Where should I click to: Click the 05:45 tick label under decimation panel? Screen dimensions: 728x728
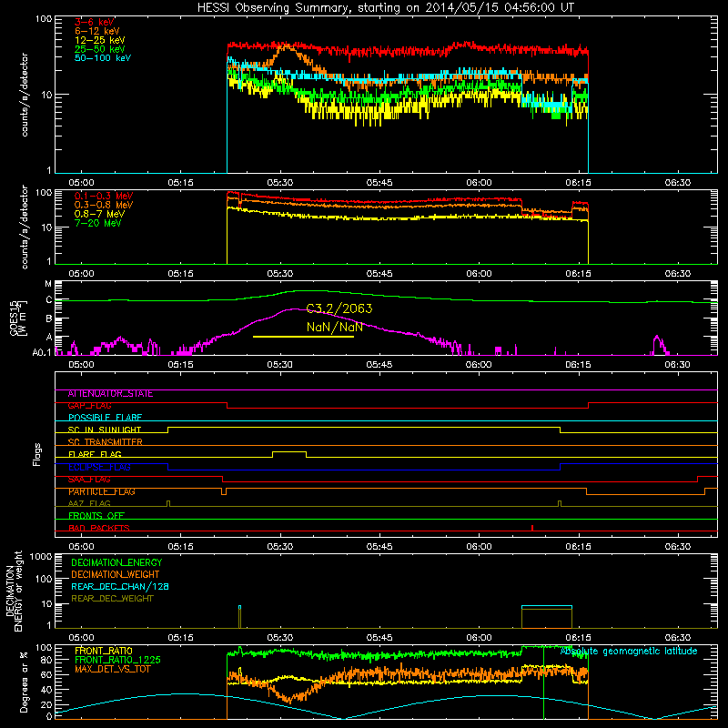point(379,638)
